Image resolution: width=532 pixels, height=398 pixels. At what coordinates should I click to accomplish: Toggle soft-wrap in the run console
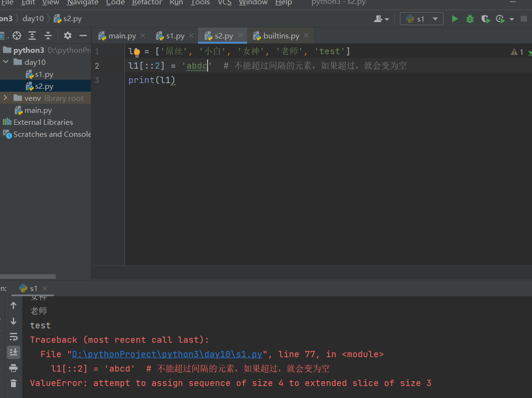[x=13, y=337]
